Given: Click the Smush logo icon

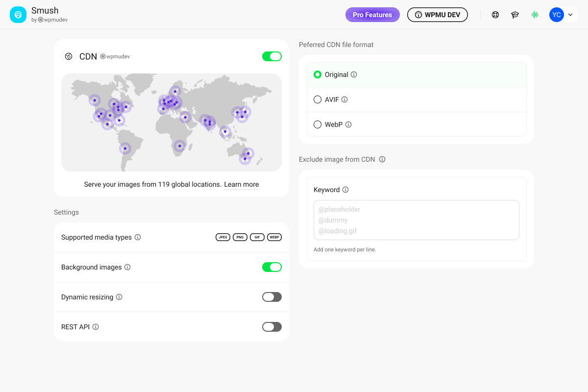Looking at the screenshot, I should (18, 15).
